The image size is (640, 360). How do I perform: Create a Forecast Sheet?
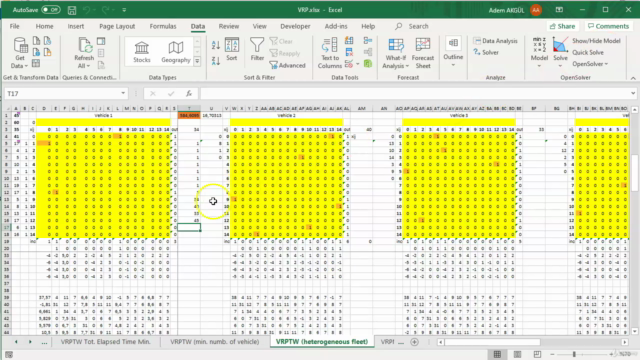click(423, 53)
